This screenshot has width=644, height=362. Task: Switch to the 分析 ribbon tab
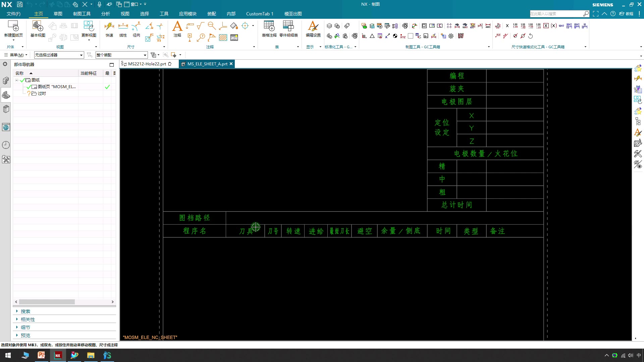coord(106,14)
